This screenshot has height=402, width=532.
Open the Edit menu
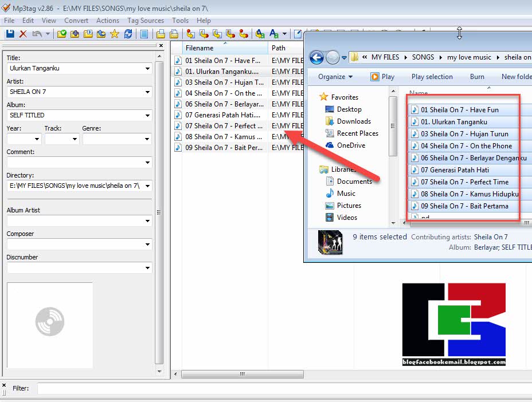tap(28, 21)
